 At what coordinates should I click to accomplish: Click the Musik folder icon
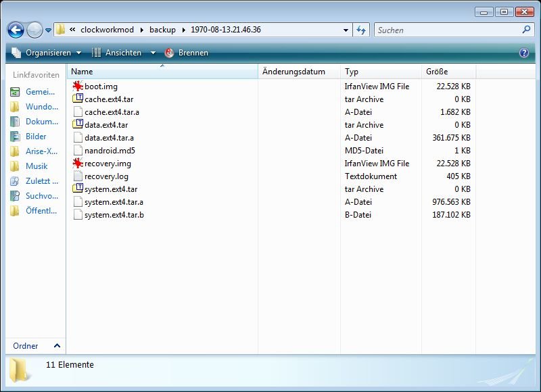[x=15, y=166]
